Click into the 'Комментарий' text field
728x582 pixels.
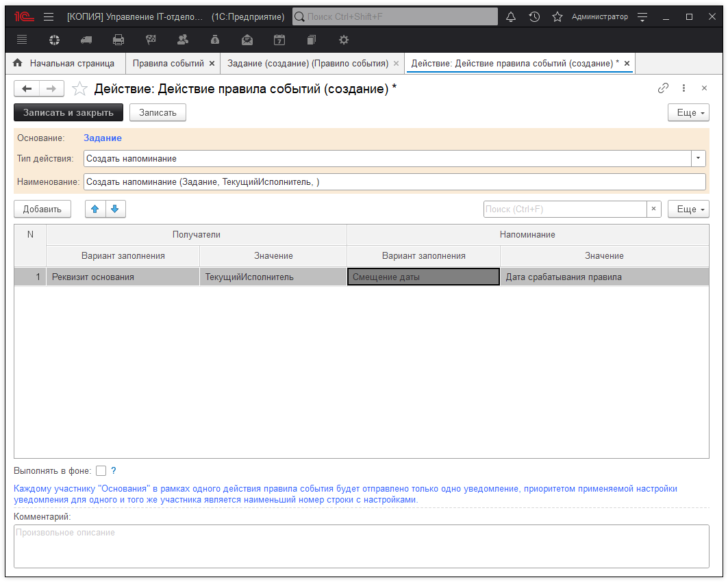362,546
